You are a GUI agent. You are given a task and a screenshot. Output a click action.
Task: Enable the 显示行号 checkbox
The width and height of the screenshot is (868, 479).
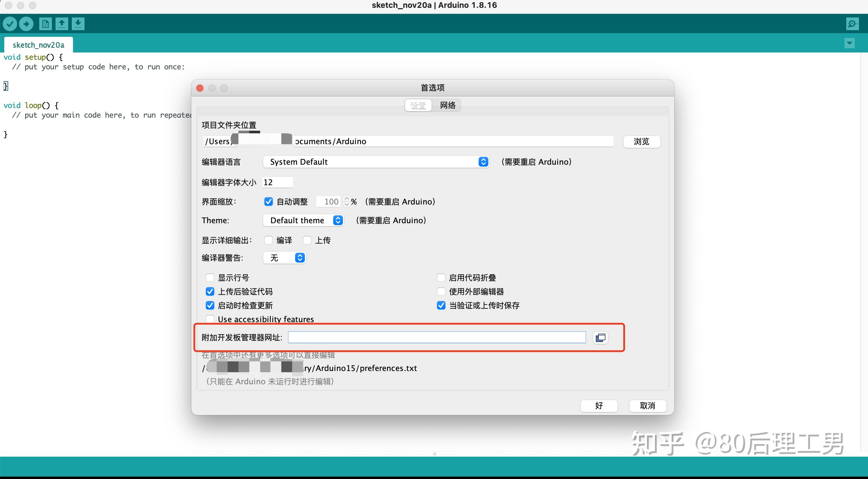pos(210,277)
